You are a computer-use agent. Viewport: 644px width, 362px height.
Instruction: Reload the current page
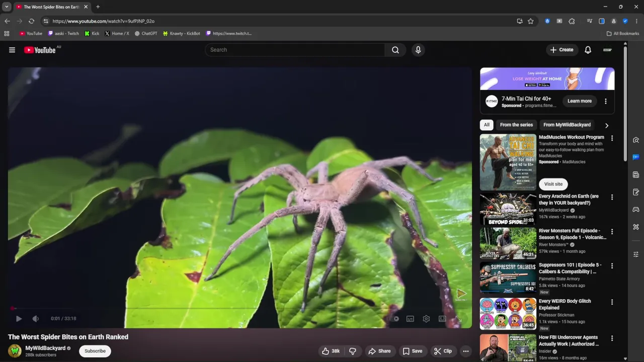tap(31, 21)
